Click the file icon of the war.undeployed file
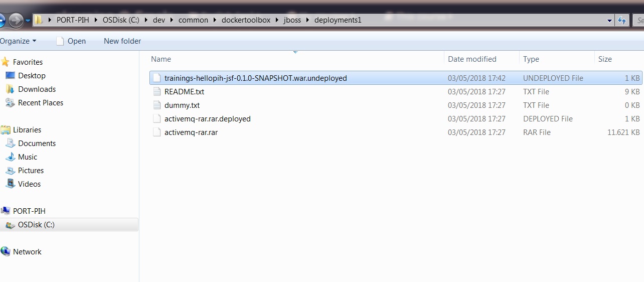Image resolution: width=644 pixels, height=282 pixels. tap(156, 78)
